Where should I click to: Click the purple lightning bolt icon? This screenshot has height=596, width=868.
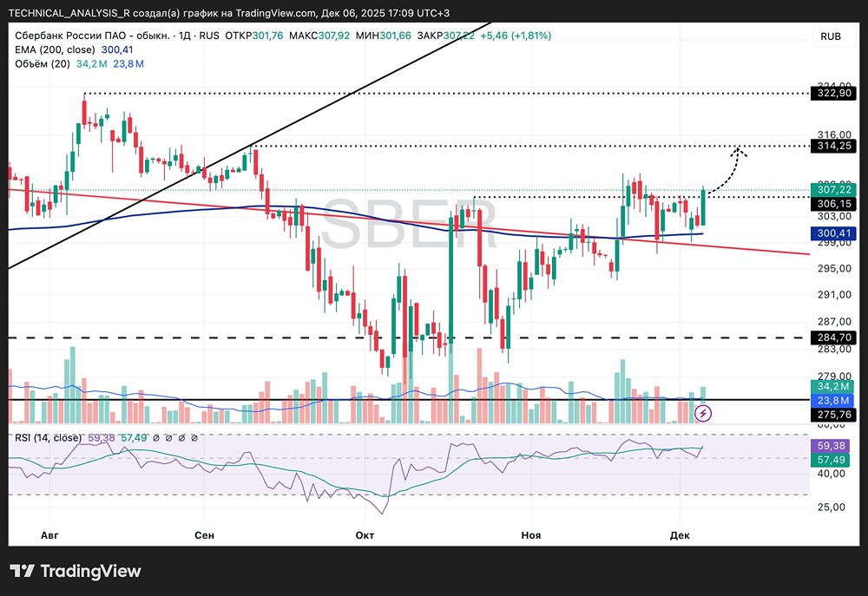[704, 413]
